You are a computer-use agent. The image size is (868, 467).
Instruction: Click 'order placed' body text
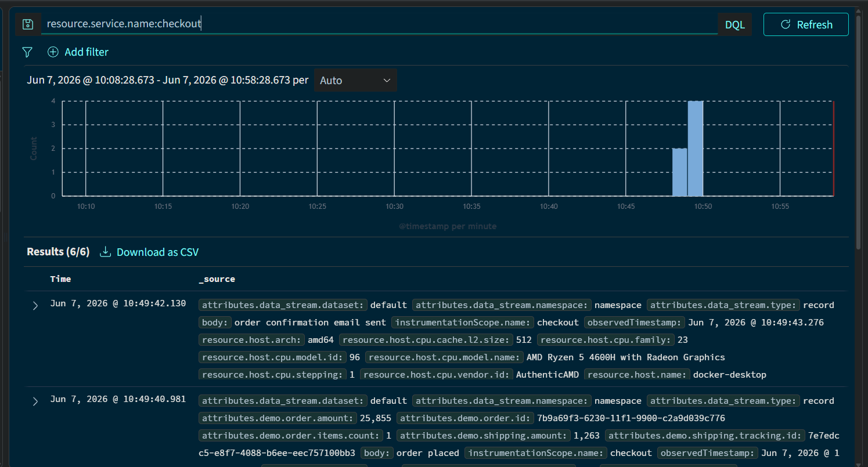click(427, 452)
